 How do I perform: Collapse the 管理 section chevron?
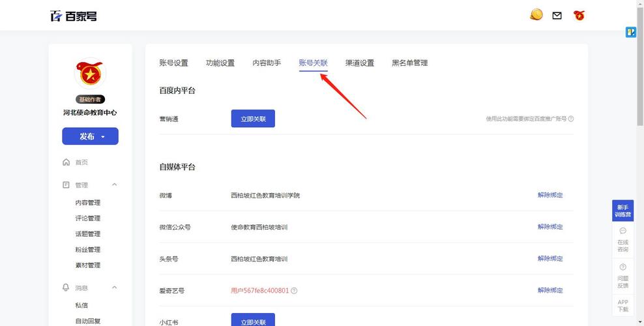pos(115,185)
